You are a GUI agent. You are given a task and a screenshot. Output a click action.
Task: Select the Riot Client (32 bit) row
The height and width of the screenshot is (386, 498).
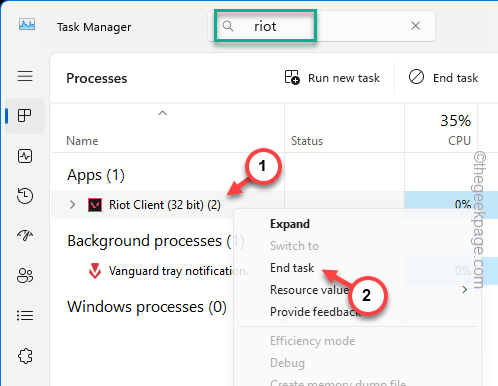coord(228,205)
